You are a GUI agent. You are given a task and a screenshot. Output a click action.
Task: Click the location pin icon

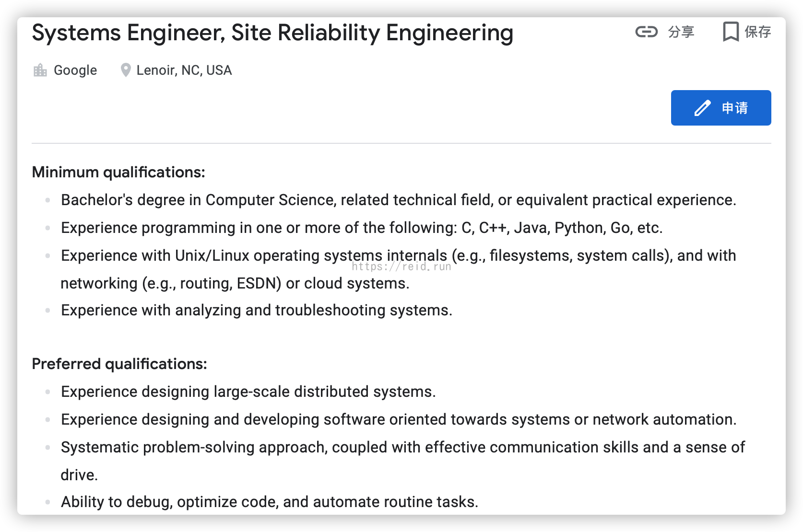click(x=126, y=70)
